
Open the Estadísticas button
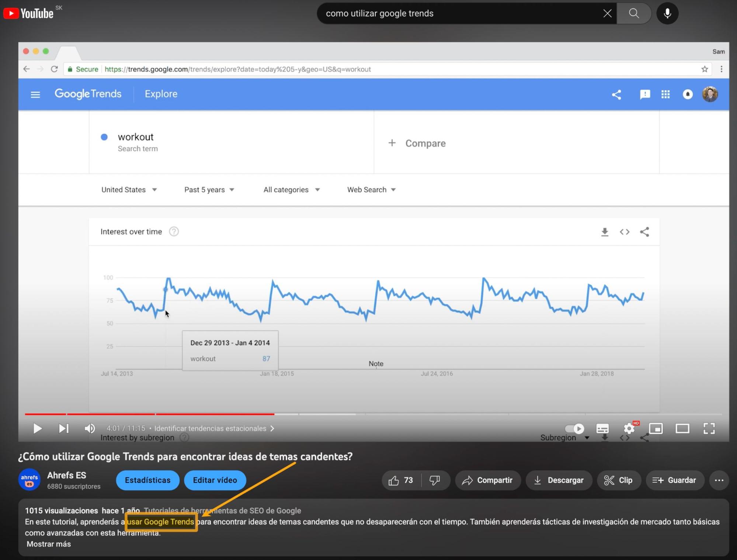pos(147,480)
